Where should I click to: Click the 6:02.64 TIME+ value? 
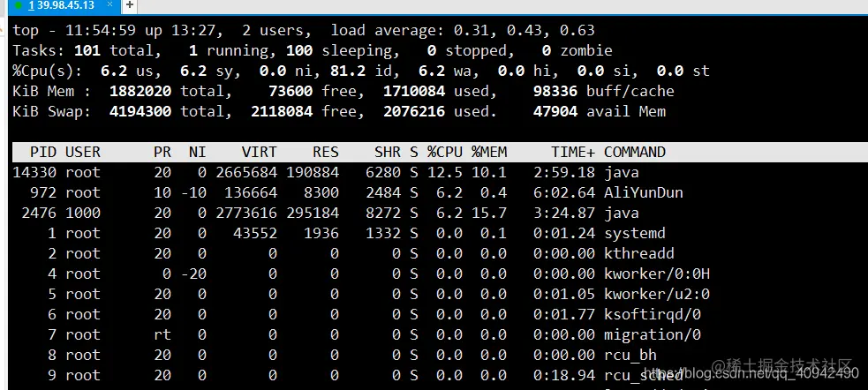click(564, 192)
